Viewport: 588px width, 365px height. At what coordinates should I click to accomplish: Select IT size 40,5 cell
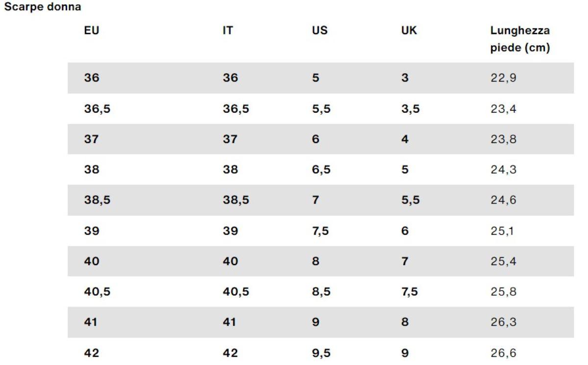pos(236,292)
